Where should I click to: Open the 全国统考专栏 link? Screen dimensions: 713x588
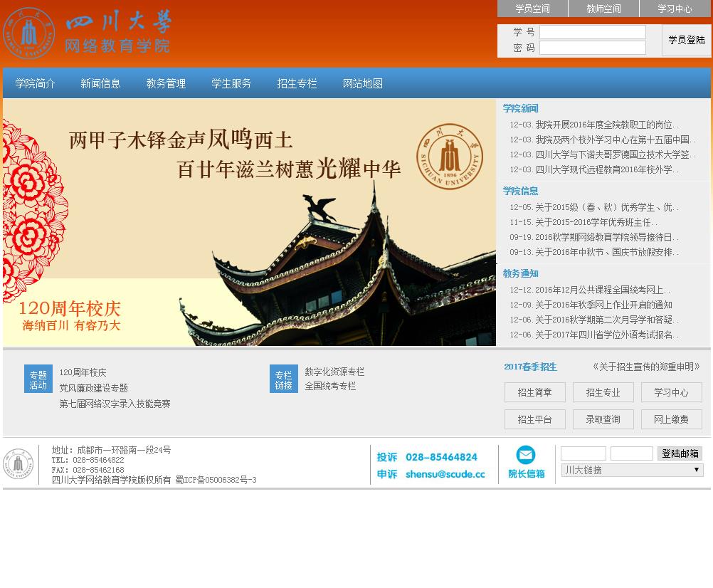[x=331, y=386]
